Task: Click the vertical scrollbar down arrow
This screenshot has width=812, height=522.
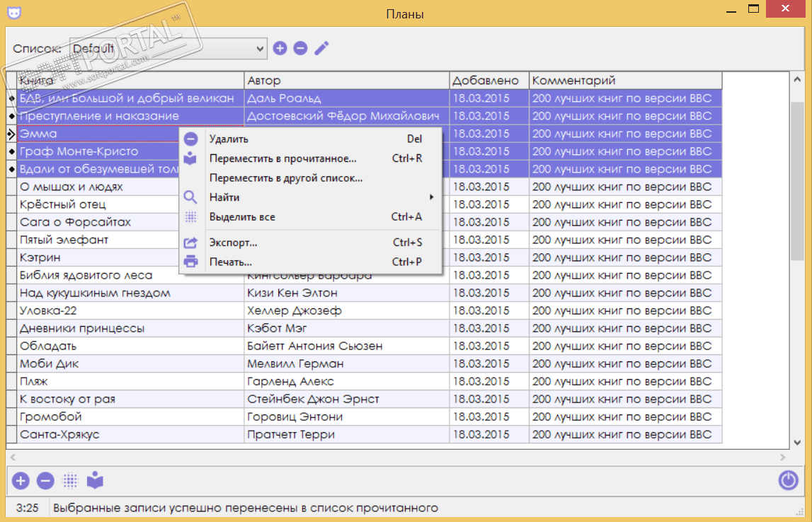Action: [x=797, y=443]
